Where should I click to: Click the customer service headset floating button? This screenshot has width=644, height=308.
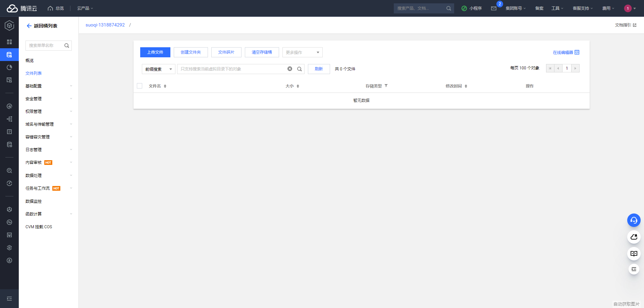[634, 220]
